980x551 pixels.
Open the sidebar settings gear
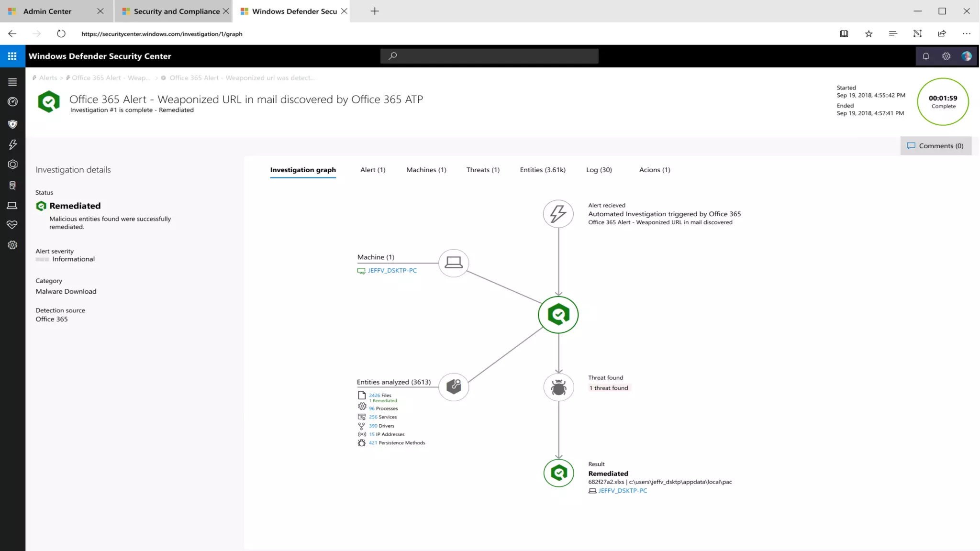pyautogui.click(x=12, y=245)
